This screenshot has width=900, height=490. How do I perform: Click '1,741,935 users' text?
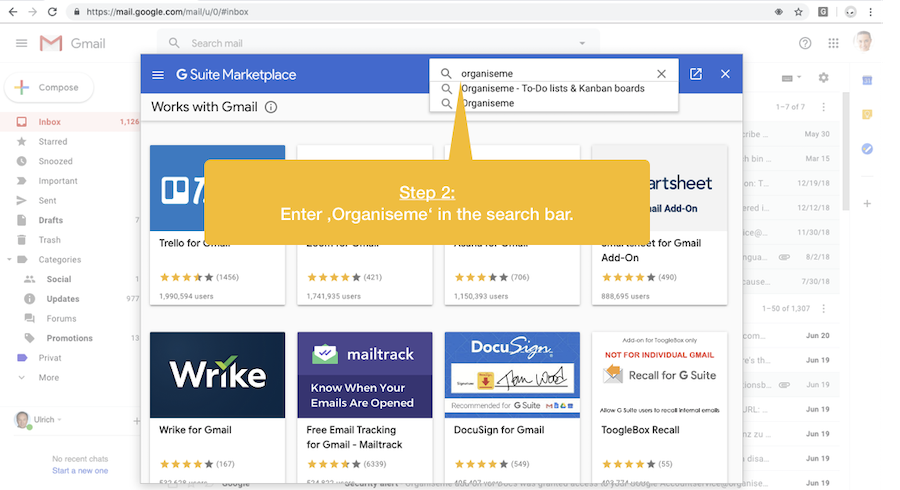pyautogui.click(x=333, y=297)
